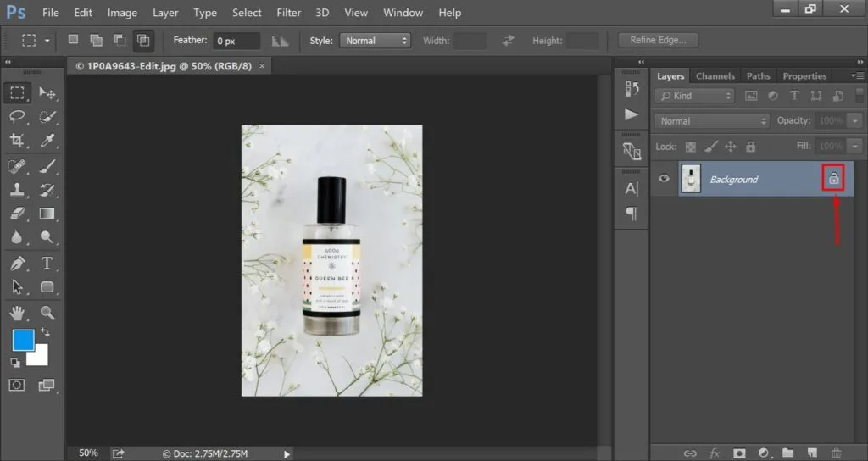Click the delete layer trash icon

[837, 453]
